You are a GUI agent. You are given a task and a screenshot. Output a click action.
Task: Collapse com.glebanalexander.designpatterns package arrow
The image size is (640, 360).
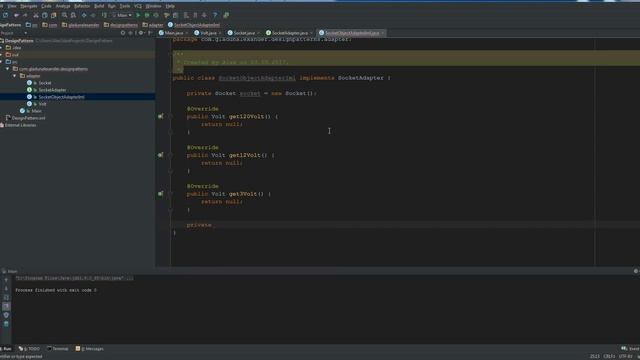[x=8, y=69]
